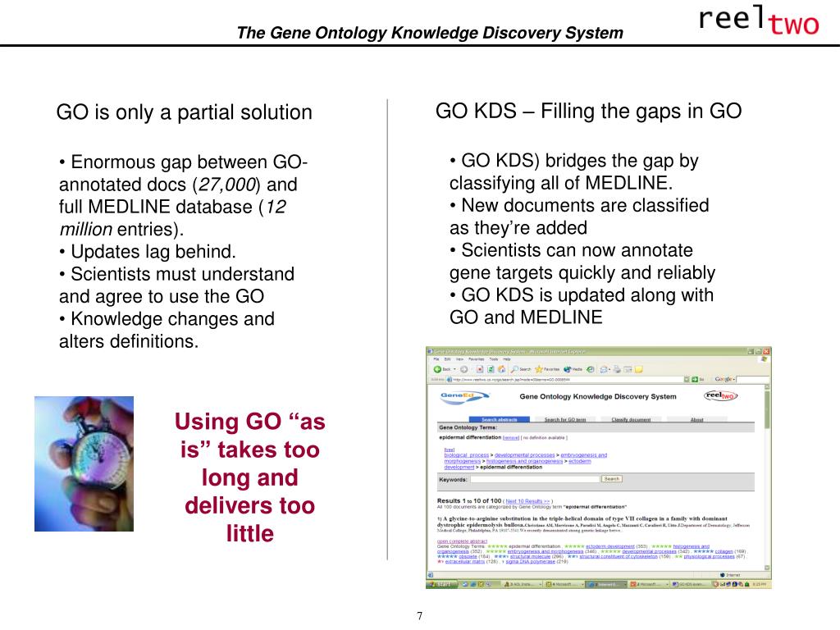Image resolution: width=840 pixels, height=630 pixels.
Task: Click the Search button beside Keywords field
Action: [612, 479]
